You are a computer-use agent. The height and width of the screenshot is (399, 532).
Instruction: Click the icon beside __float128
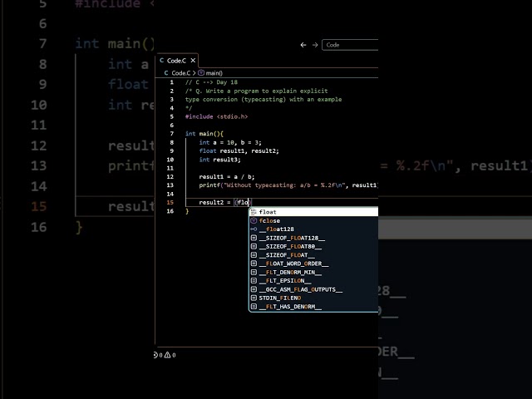254,229
